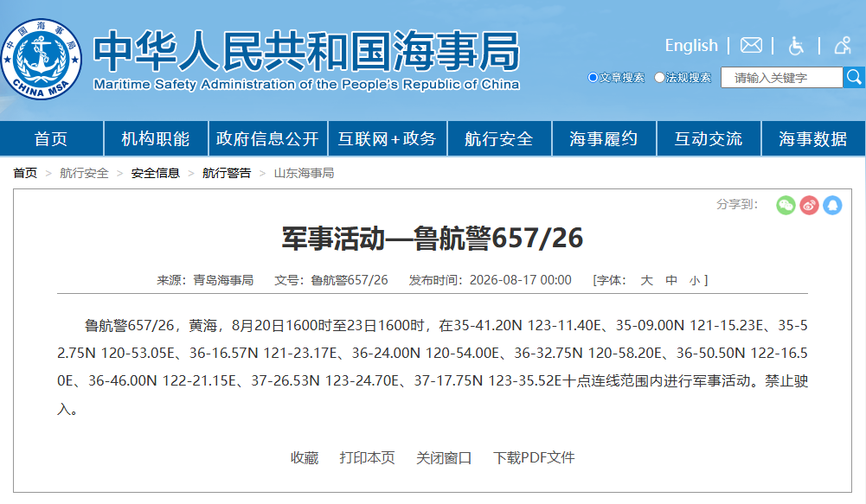This screenshot has height=504, width=866.
Task: Select the 文章搜索 radio button
Action: tap(593, 77)
